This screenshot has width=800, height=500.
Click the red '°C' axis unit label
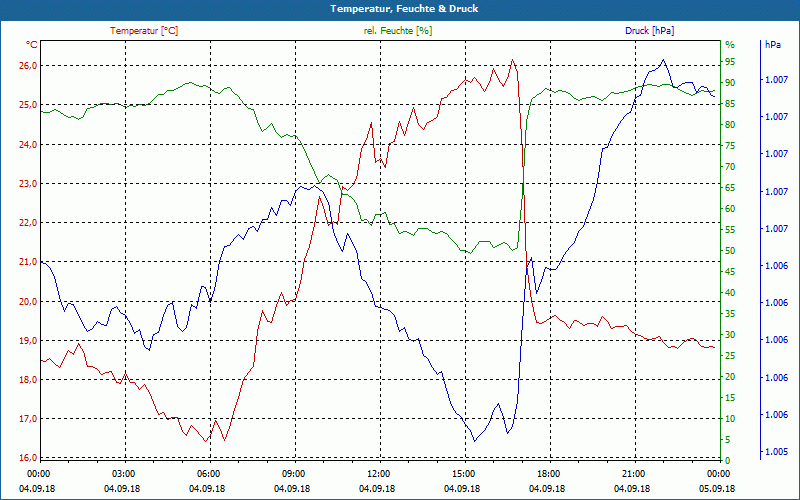point(32,45)
